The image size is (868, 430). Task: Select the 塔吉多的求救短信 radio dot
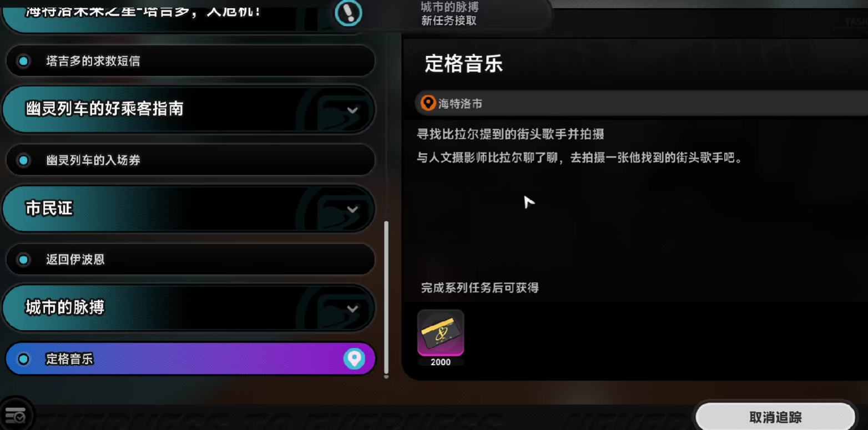pos(23,61)
